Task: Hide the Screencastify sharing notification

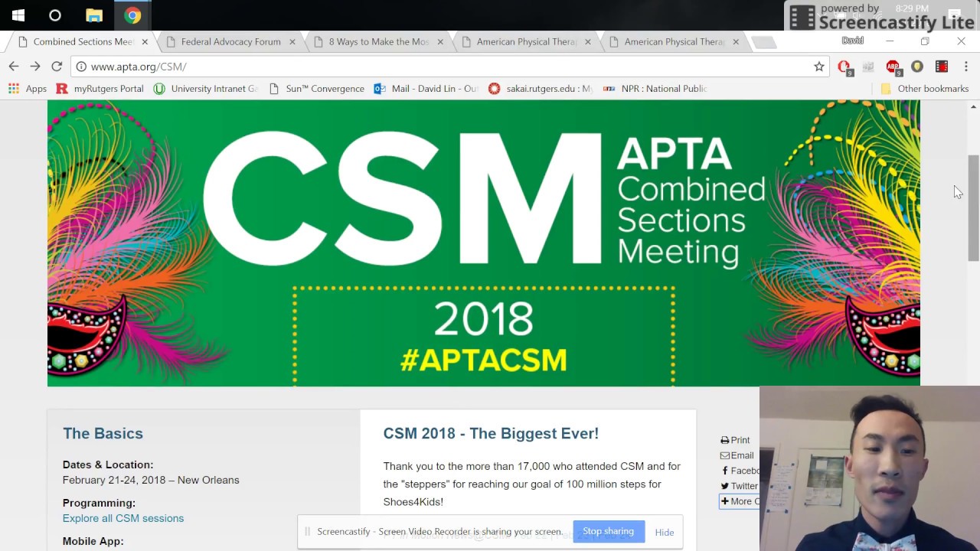Action: coord(665,532)
